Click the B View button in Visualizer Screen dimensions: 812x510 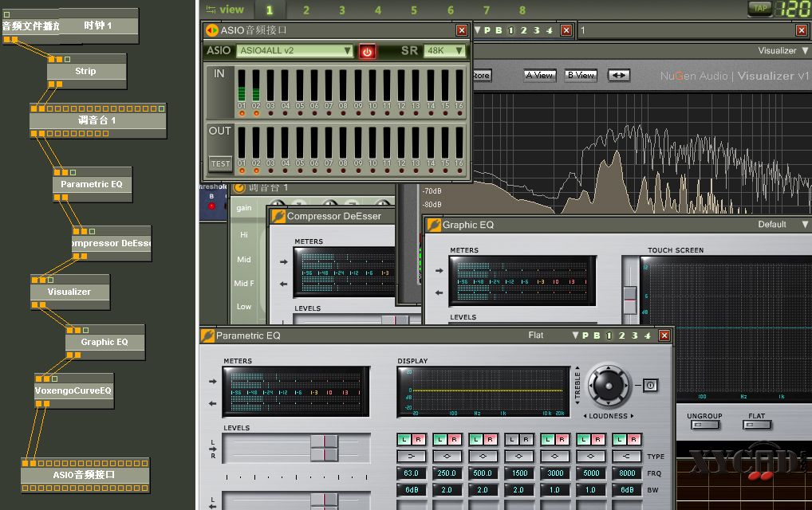[581, 76]
